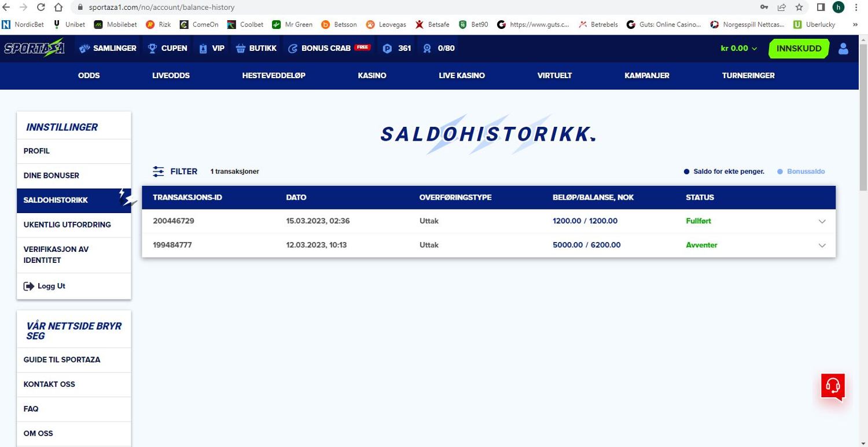Viewport: 868px width, 447px height.
Task: Expand transaction 199484777 details
Action: pos(822,246)
